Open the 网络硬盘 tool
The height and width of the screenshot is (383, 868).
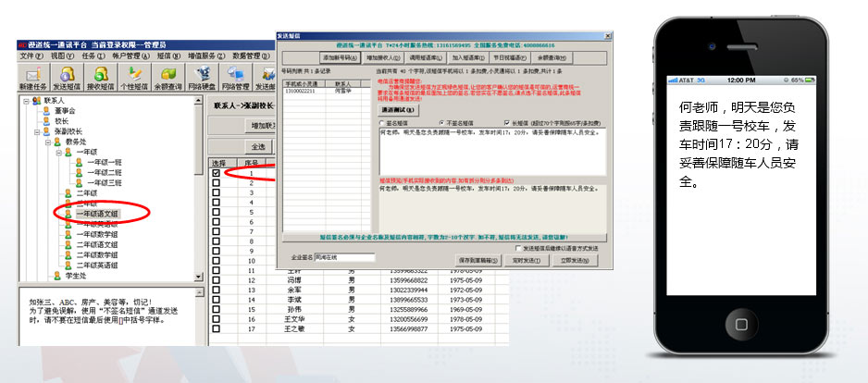click(202, 78)
